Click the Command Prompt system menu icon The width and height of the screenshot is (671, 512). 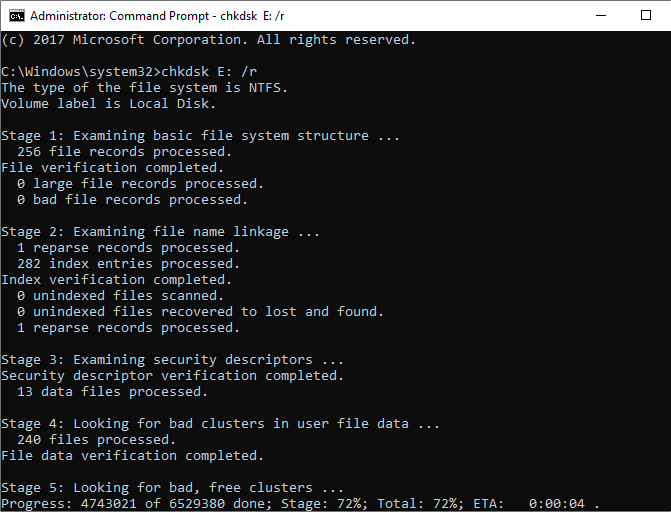click(x=15, y=15)
